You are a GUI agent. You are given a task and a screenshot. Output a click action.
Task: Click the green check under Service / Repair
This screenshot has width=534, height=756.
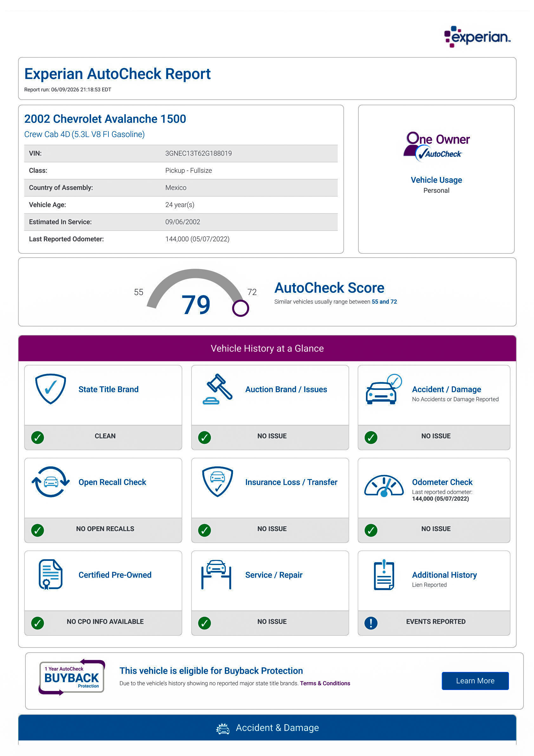pos(204,623)
